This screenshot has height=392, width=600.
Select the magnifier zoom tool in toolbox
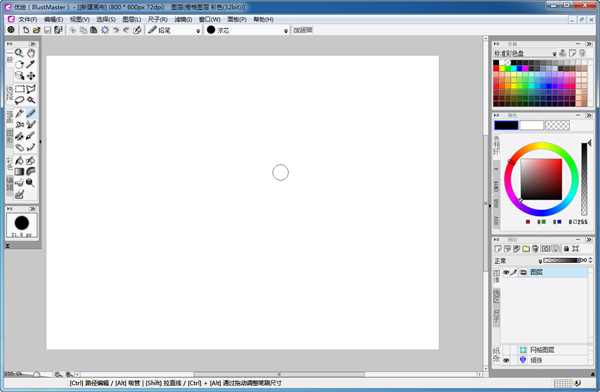(x=19, y=53)
